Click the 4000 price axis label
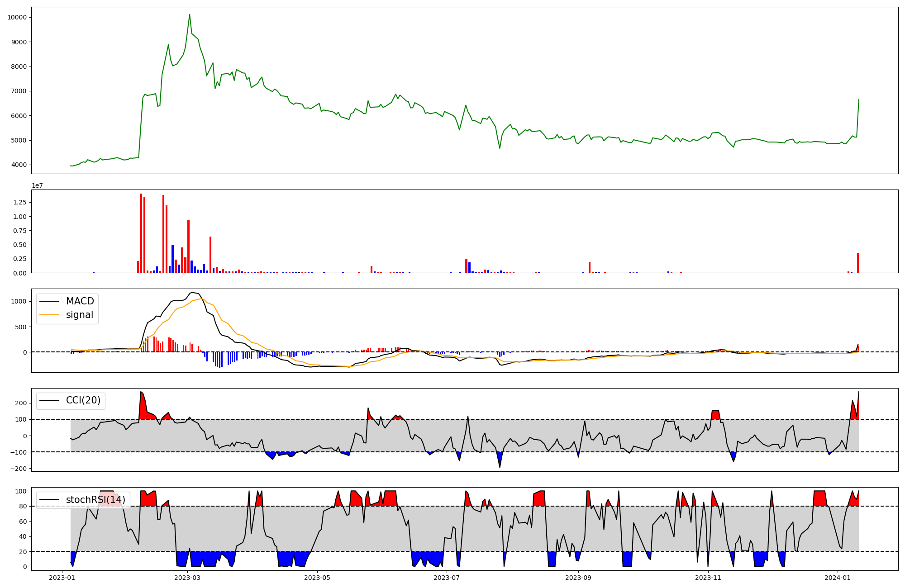This screenshot has width=905, height=588. click(19, 165)
